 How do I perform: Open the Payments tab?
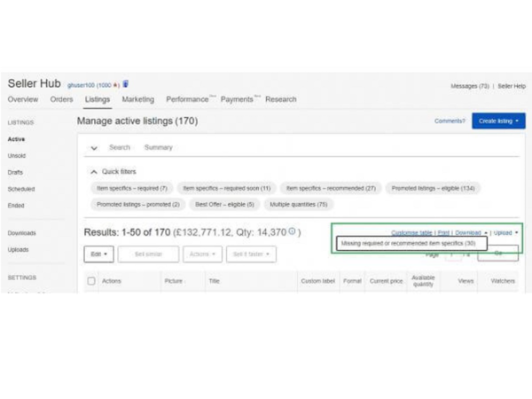[237, 99]
